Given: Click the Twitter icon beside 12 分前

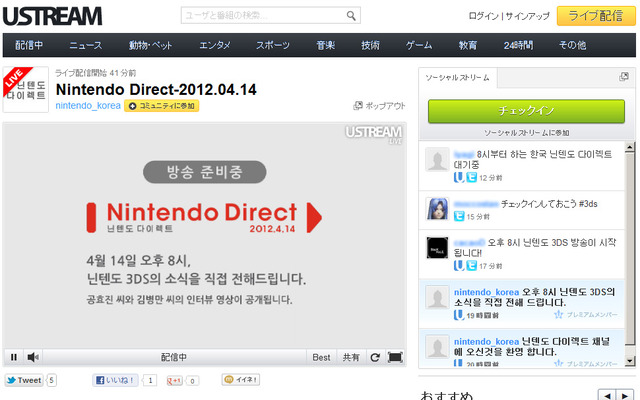Looking at the screenshot, I should click(x=472, y=177).
